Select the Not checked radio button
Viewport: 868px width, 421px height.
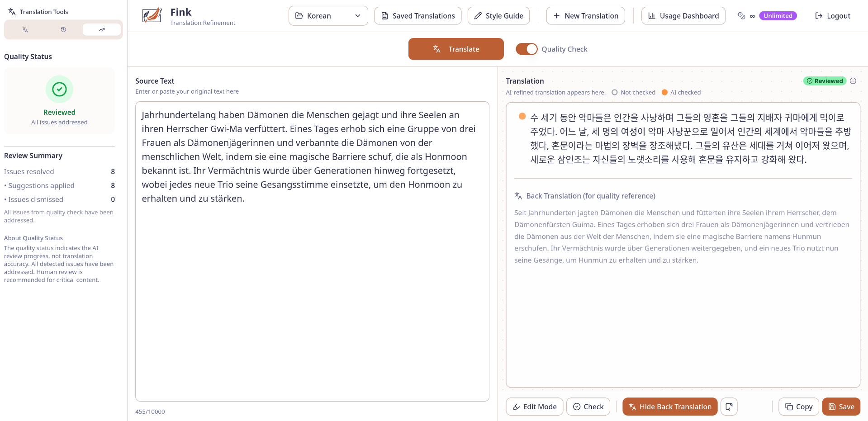click(614, 92)
